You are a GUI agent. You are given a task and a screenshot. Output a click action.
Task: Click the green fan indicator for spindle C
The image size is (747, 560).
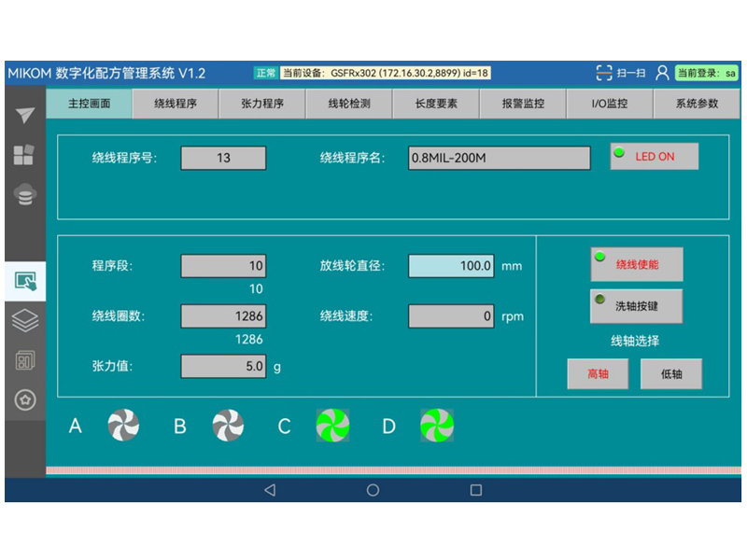pyautogui.click(x=332, y=426)
